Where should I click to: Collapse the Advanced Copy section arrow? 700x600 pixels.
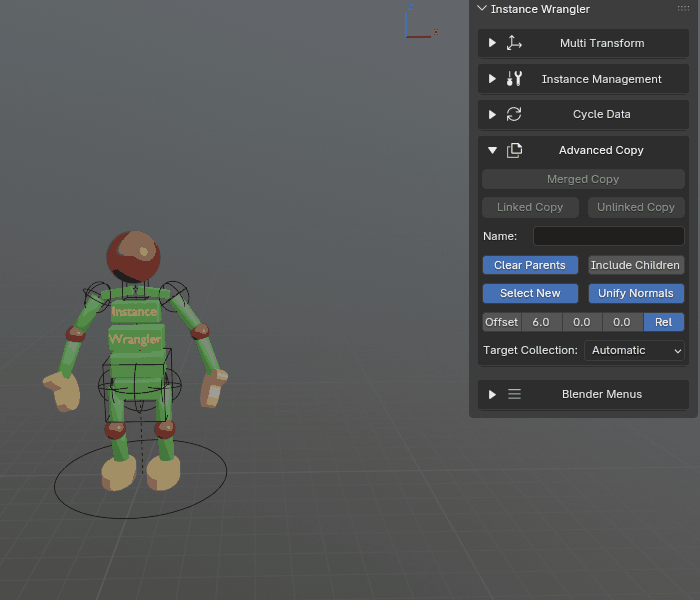click(492, 150)
